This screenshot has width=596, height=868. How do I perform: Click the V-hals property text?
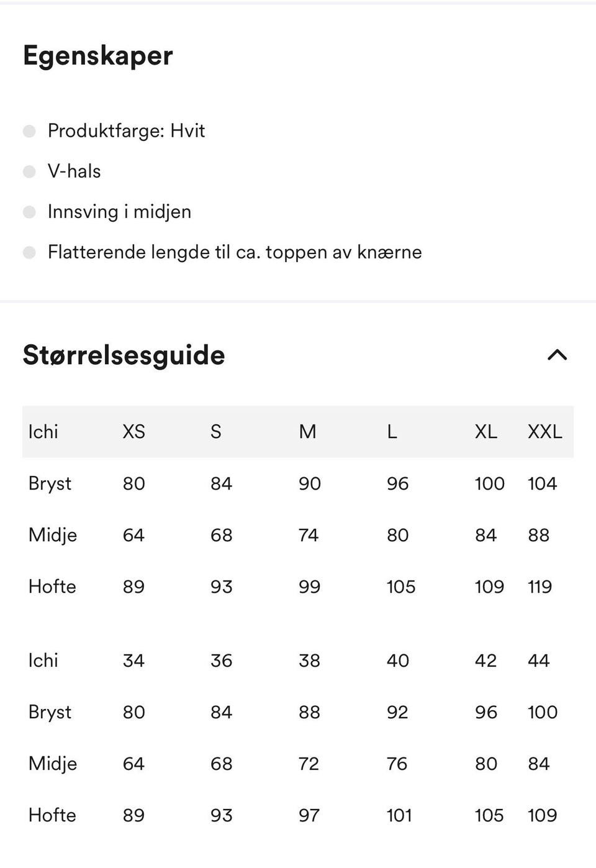click(x=74, y=171)
